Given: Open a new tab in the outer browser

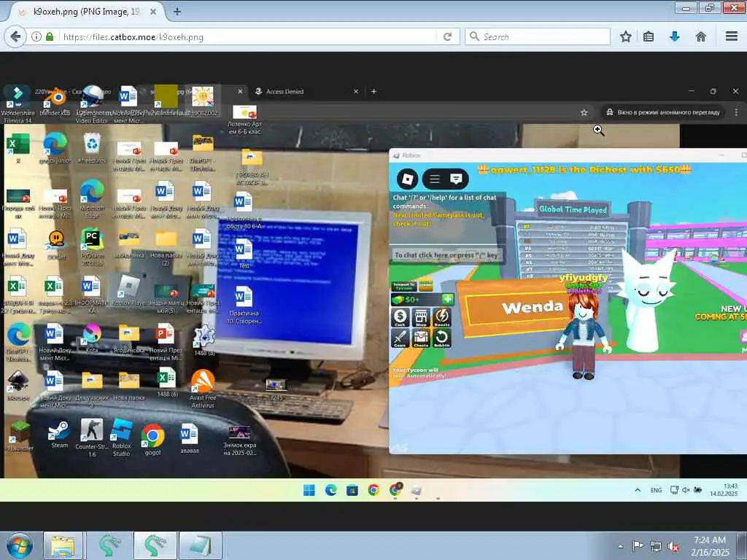Looking at the screenshot, I should pyautogui.click(x=177, y=12).
